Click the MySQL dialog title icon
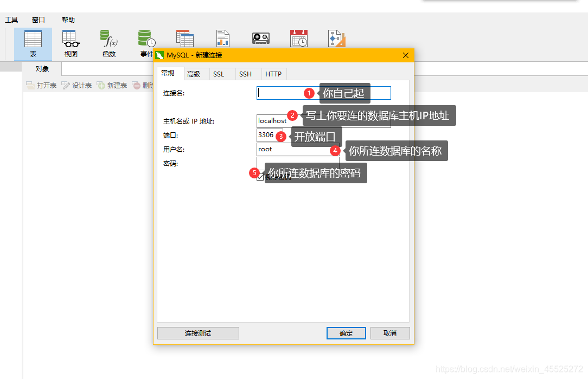 pos(160,55)
